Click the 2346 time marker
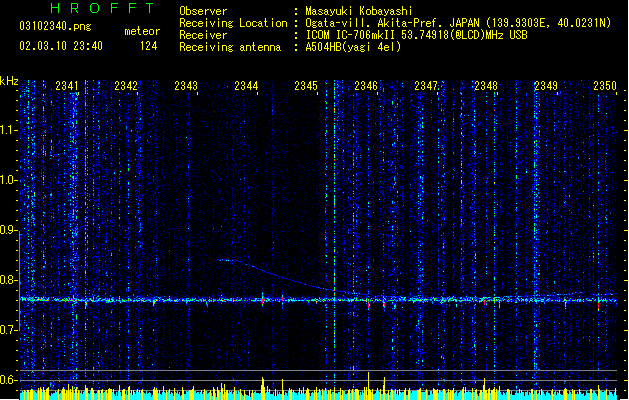629x400 pixels. click(x=366, y=86)
